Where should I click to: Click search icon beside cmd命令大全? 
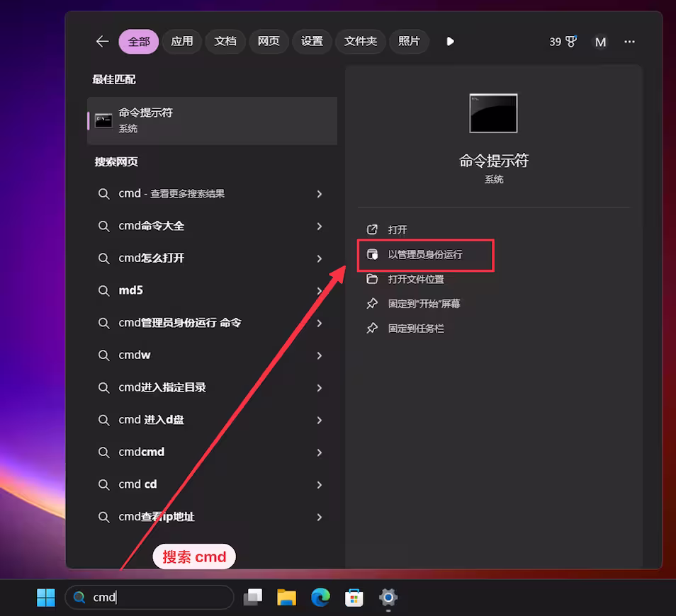(x=103, y=226)
